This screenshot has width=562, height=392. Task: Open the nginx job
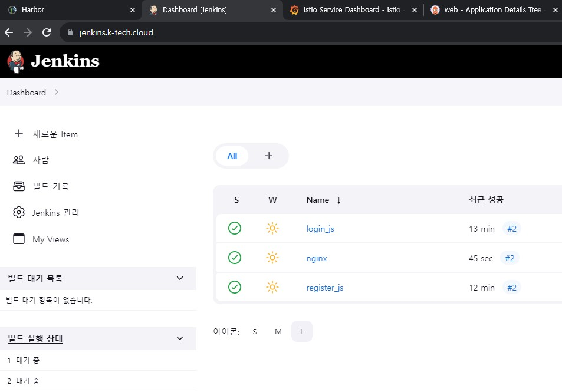click(x=317, y=258)
